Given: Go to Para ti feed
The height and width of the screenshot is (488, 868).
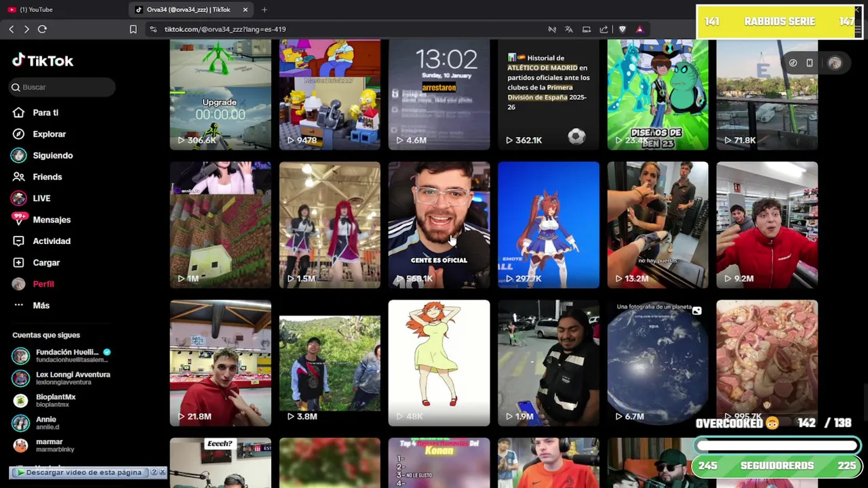Looking at the screenshot, I should click(45, 113).
